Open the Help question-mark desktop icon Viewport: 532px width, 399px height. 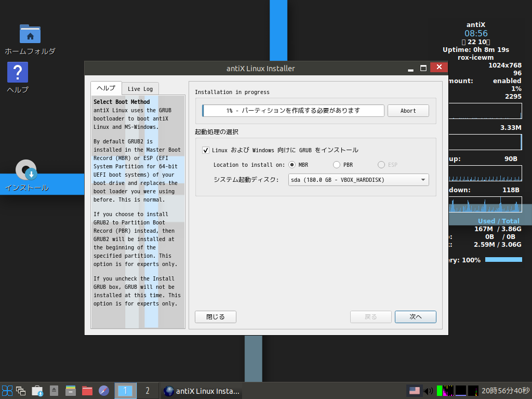pos(18,72)
